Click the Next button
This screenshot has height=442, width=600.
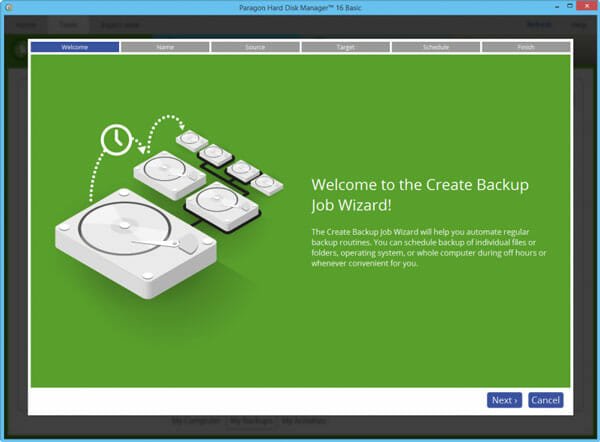(x=505, y=400)
